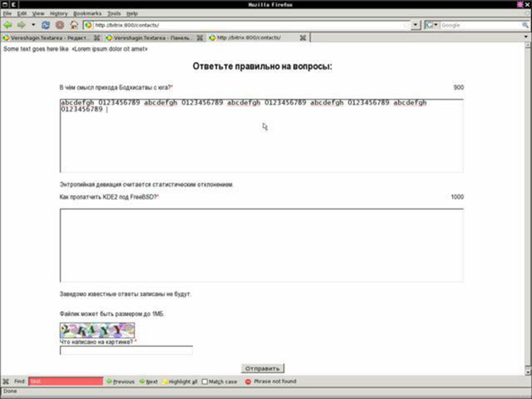Click the red Find text field
The width and height of the screenshot is (532, 399).
click(66, 381)
